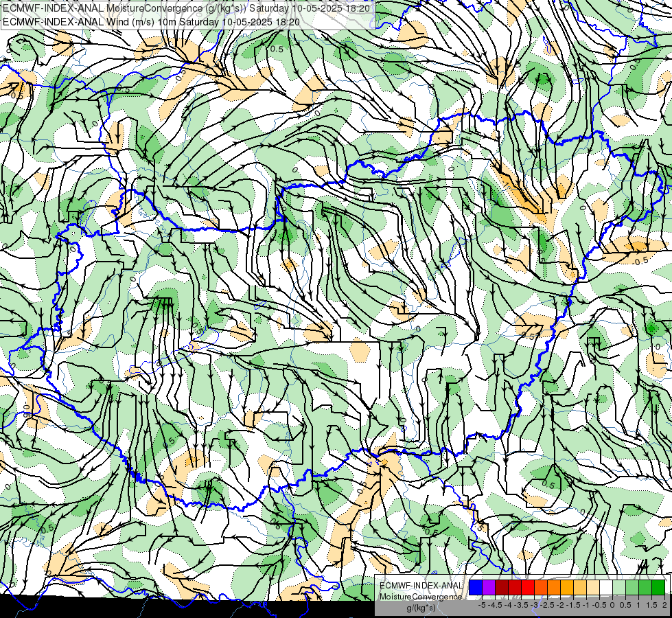Click the legend label MoistureConvergence

pyautogui.click(x=421, y=597)
